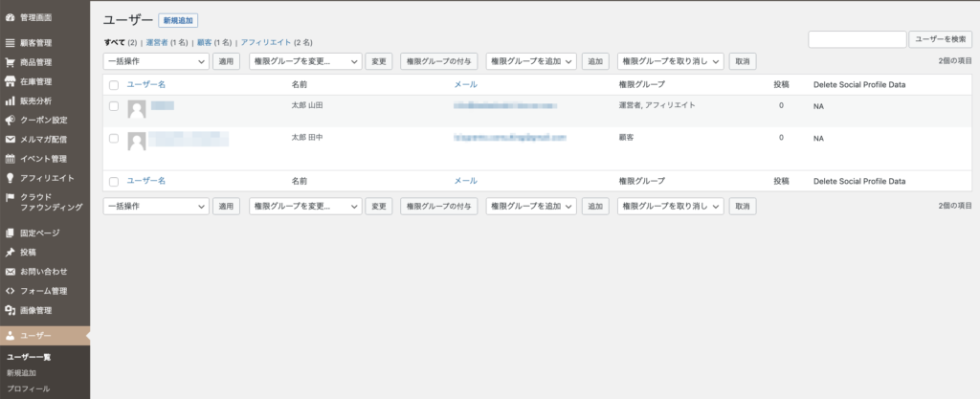Viewport: 980px width, 399px height.
Task: Open 画像管理 media icon
Action: click(x=10, y=310)
